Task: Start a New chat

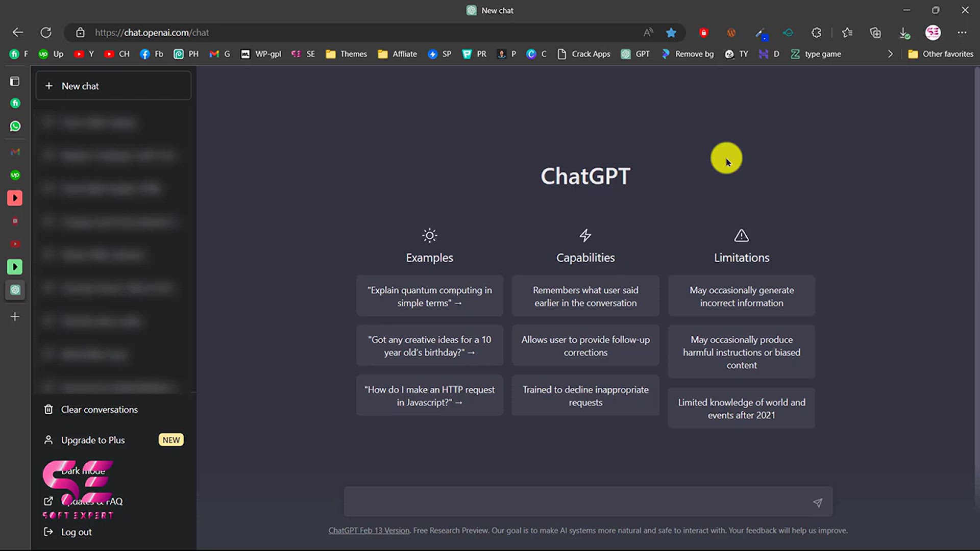Action: click(x=113, y=86)
